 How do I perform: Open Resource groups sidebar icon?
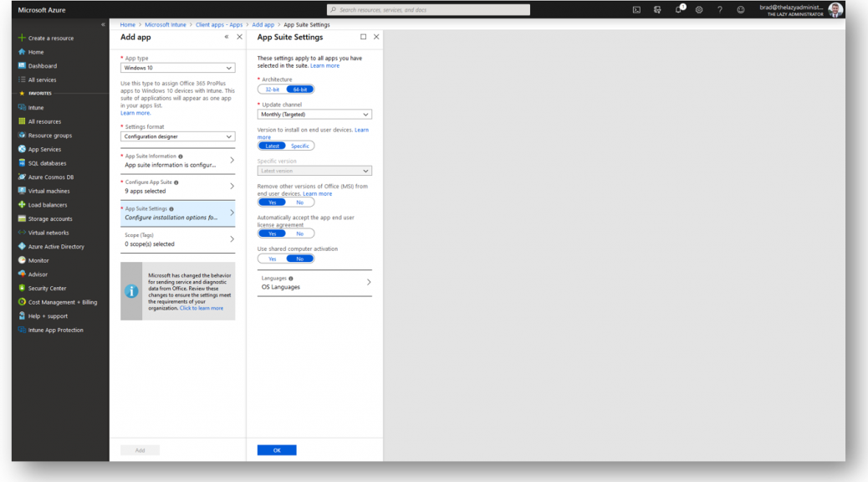(x=22, y=136)
